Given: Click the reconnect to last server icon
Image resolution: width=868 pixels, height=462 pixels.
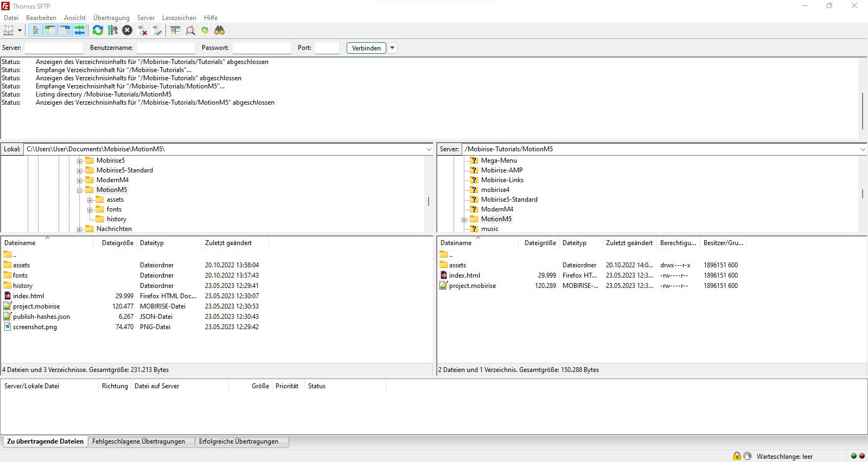Looking at the screenshot, I should pyautogui.click(x=157, y=30).
